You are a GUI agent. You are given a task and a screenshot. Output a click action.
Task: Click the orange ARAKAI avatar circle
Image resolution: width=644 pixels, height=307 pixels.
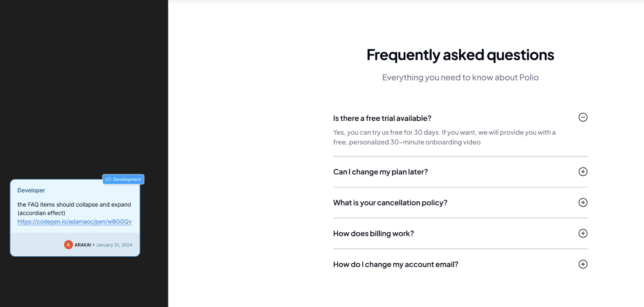68,245
